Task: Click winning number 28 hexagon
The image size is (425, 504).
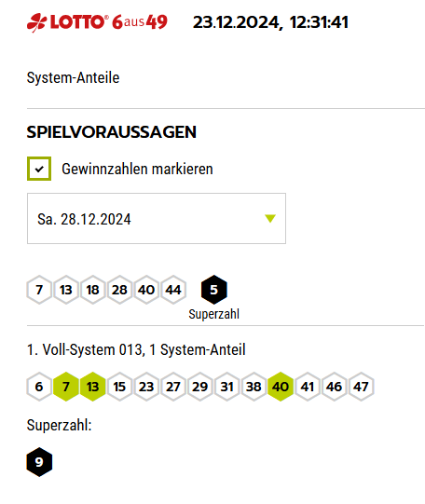Action: (x=119, y=290)
